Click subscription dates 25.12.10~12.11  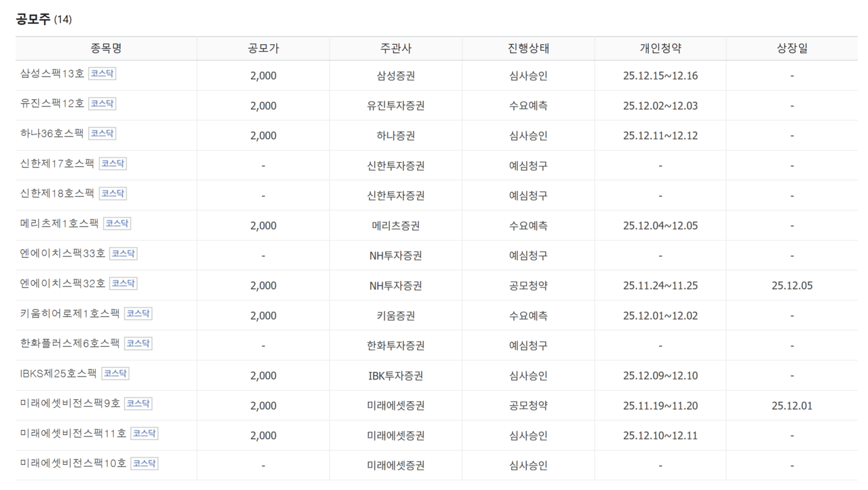[x=660, y=436]
